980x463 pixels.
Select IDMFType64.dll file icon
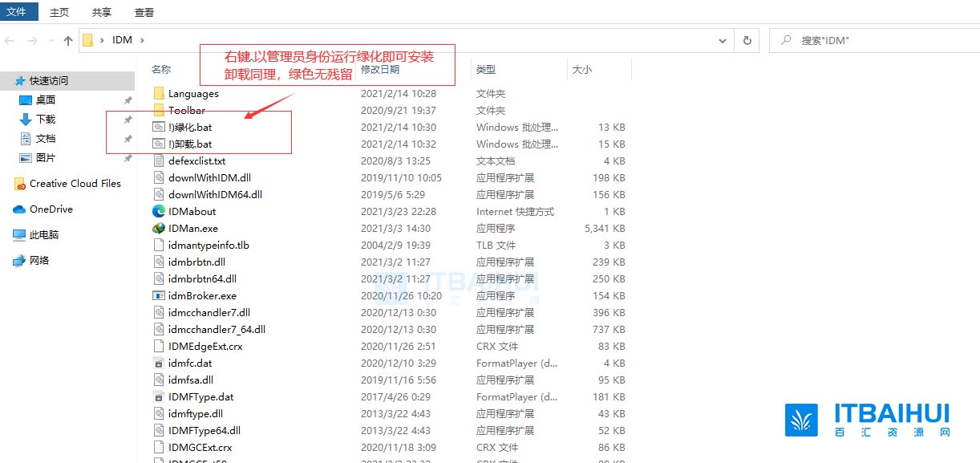click(159, 431)
